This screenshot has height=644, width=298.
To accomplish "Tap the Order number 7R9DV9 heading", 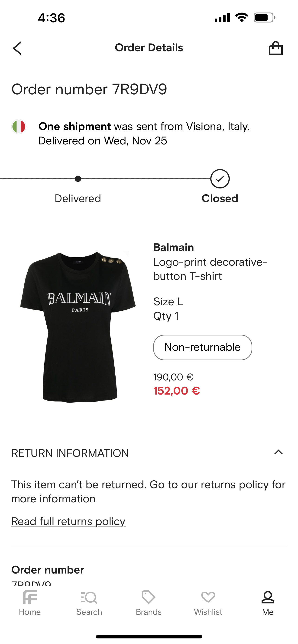I will pyautogui.click(x=89, y=89).
